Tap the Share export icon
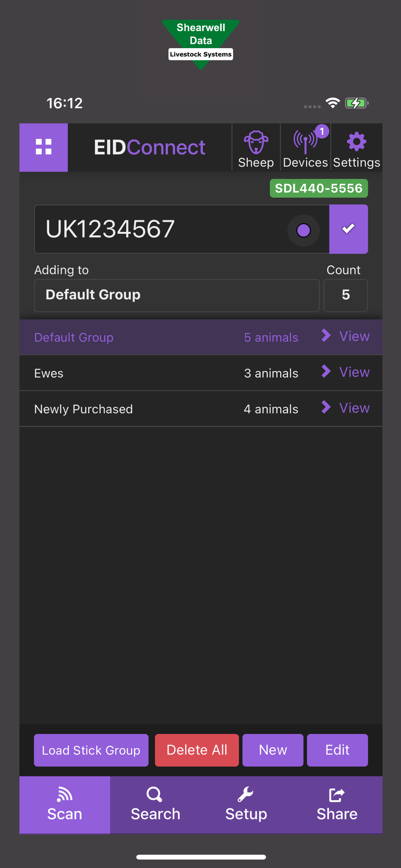 pos(337,794)
